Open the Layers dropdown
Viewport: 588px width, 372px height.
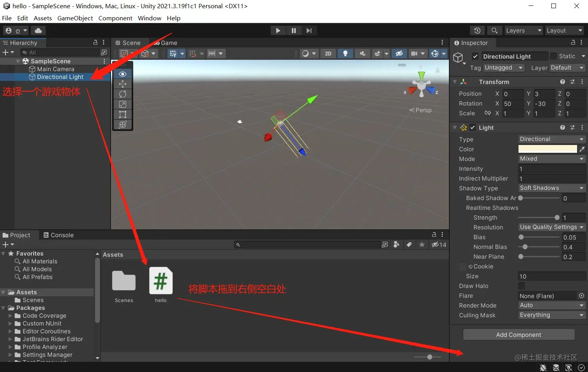pyautogui.click(x=524, y=30)
